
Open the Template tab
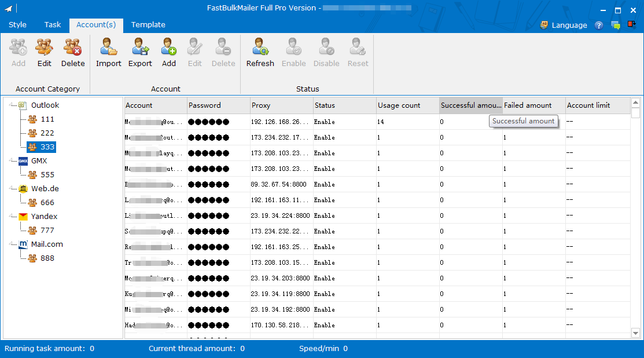148,25
